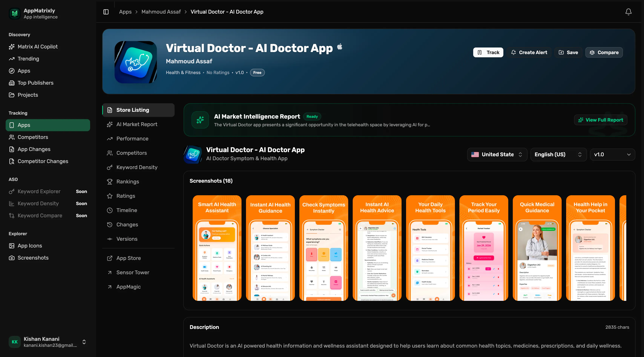Open Your Daily Health Tools screenshot
The height and width of the screenshot is (357, 644).
(x=430, y=248)
